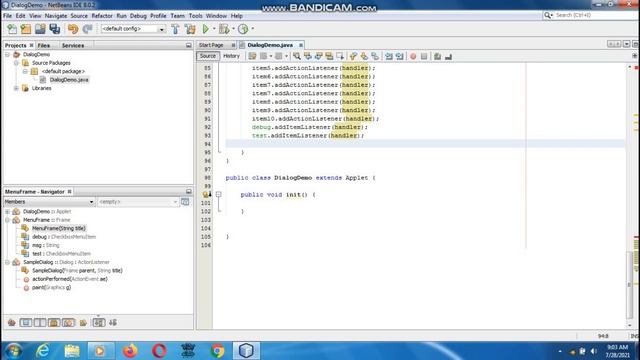
Task: Collapse the SampleDialog node in Navigator
Action: 7,262
